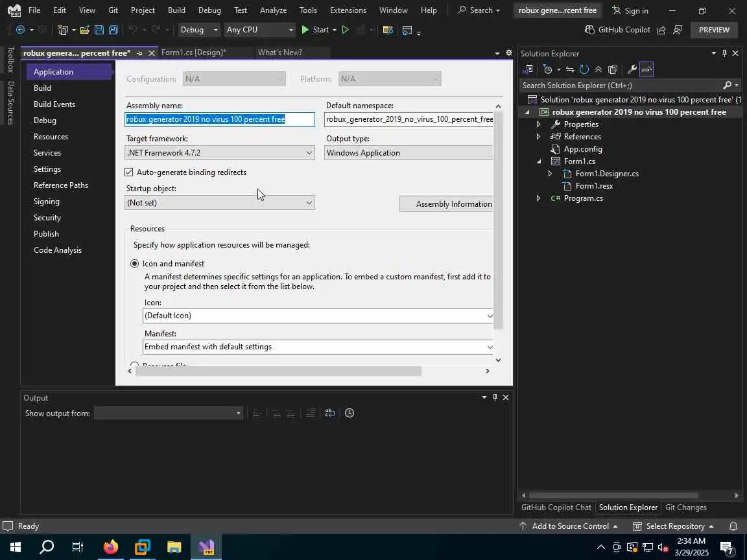
Task: Save the current file using toolbar icon
Action: click(x=99, y=30)
